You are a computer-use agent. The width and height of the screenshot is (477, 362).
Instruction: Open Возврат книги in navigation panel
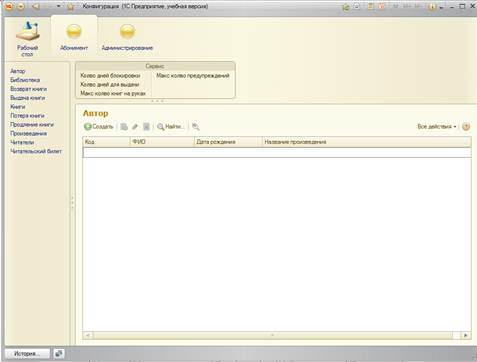(x=29, y=89)
